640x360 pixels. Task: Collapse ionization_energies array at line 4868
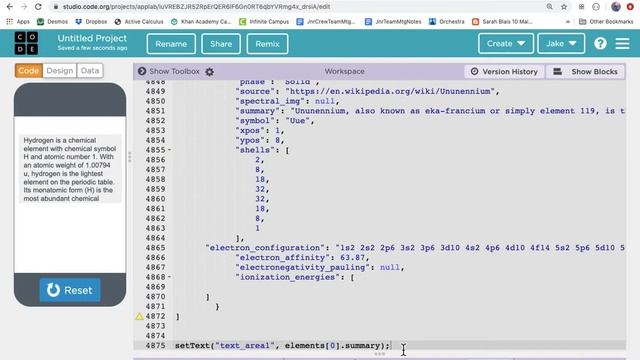click(170, 277)
